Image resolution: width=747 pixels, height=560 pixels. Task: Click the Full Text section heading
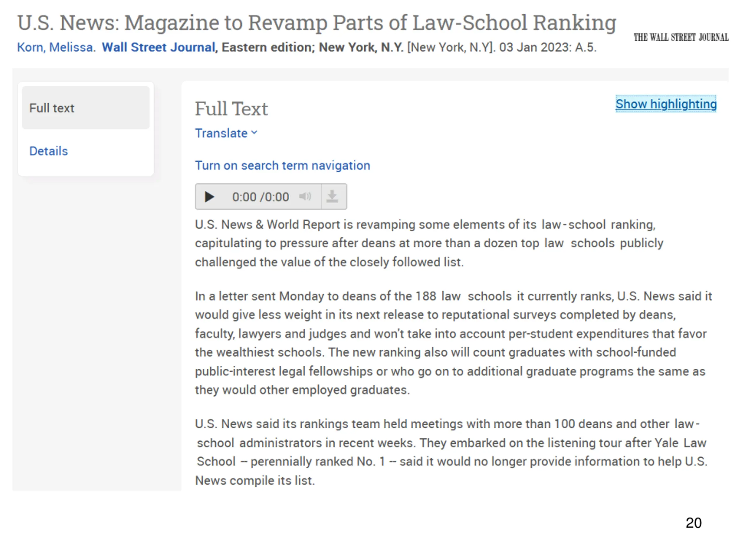pyautogui.click(x=231, y=109)
